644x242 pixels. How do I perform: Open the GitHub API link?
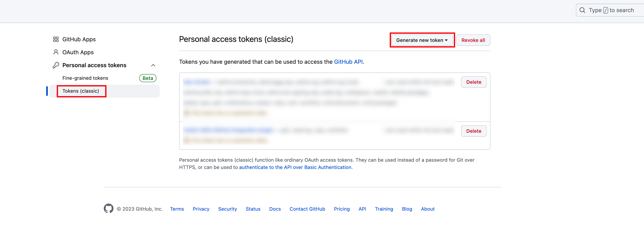tap(349, 62)
